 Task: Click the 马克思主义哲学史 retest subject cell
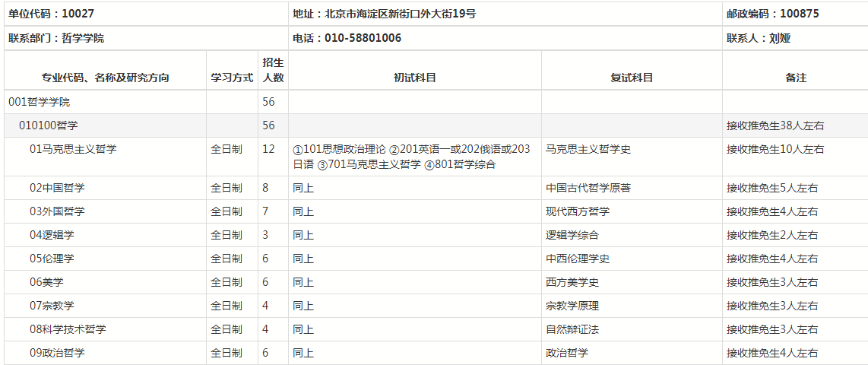click(588, 149)
